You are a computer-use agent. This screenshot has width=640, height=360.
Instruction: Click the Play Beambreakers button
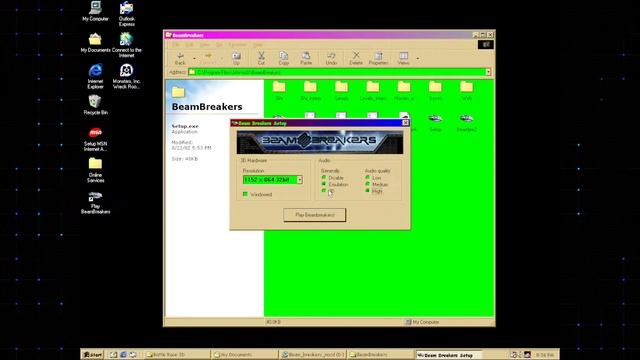(x=315, y=215)
